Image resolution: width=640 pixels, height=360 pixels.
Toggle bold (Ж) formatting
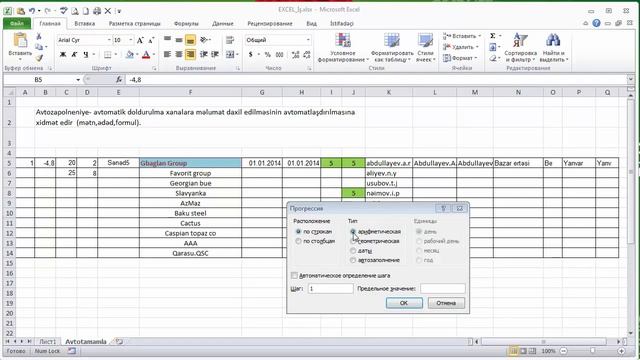[63, 54]
